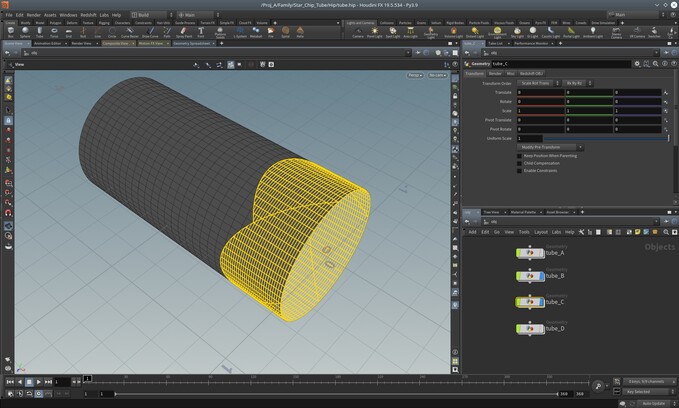Toggle the display flag on tube_B node

tap(542, 276)
